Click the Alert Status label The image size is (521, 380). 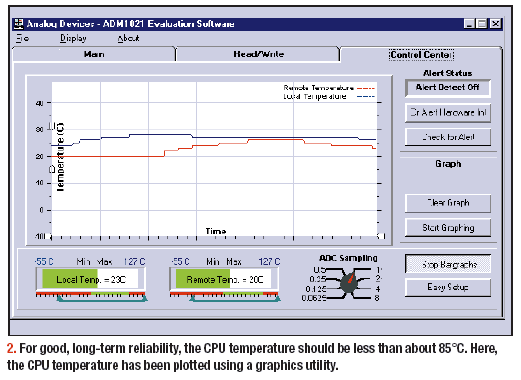[448, 73]
